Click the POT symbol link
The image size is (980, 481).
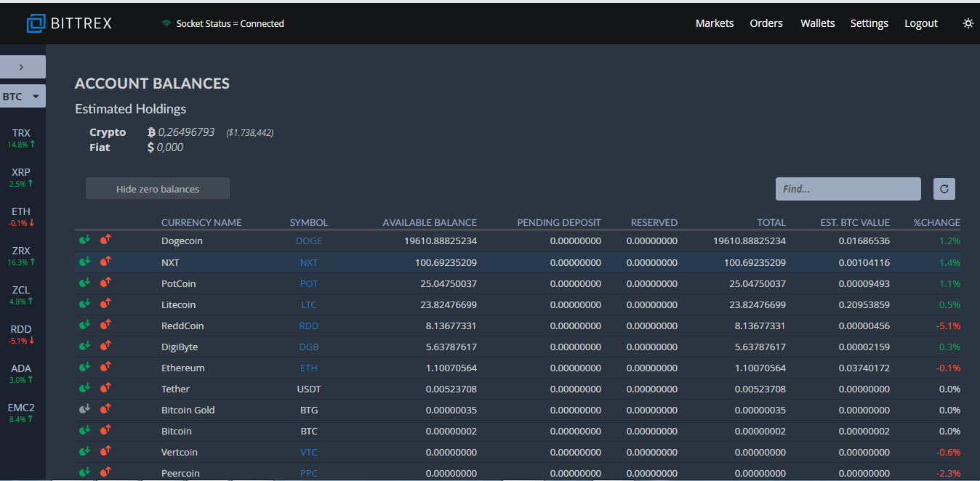click(309, 283)
